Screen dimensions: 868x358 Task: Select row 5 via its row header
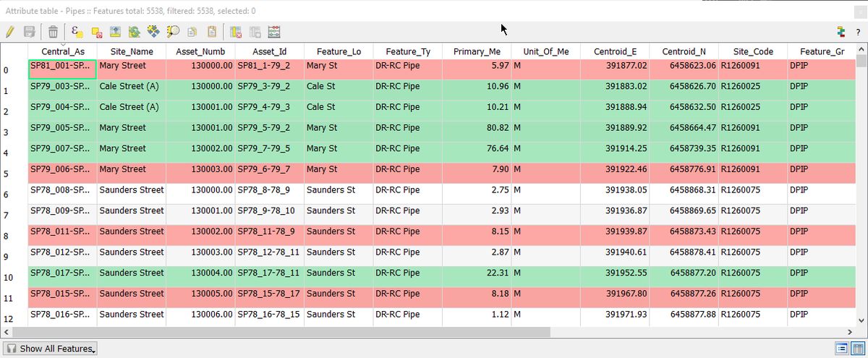(7, 174)
